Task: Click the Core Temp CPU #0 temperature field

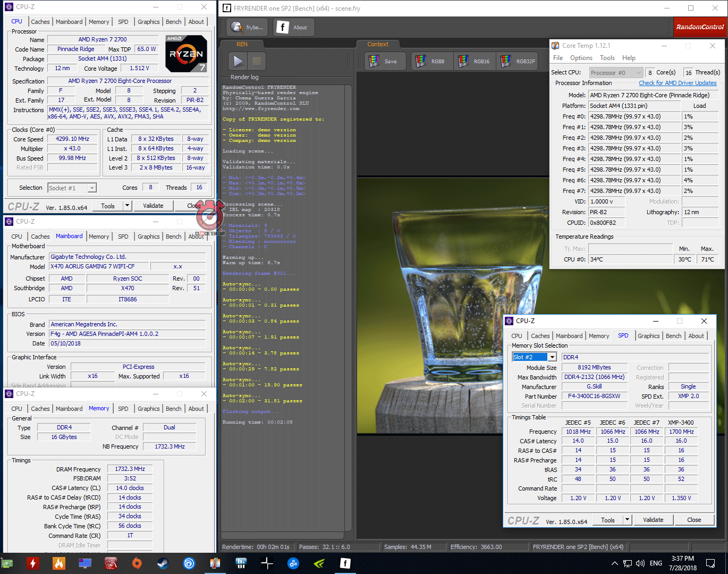Action: [630, 259]
